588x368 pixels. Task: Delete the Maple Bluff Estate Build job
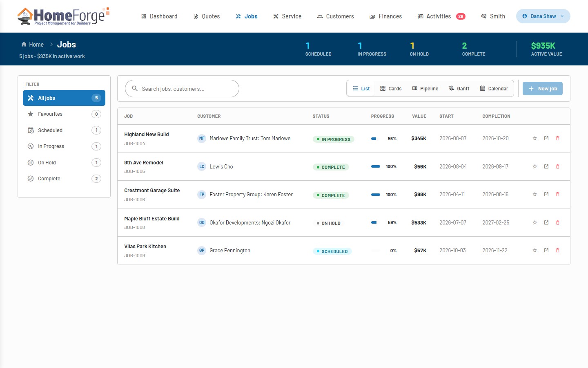point(558,222)
